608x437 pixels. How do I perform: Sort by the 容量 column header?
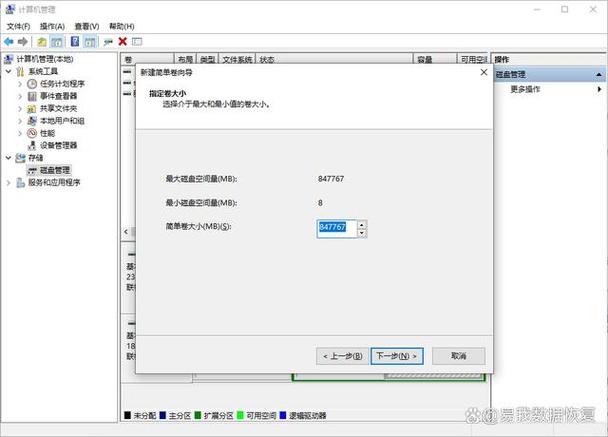click(x=435, y=59)
